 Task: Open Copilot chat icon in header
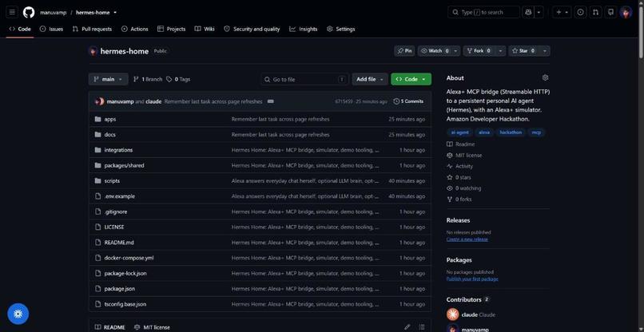528,12
